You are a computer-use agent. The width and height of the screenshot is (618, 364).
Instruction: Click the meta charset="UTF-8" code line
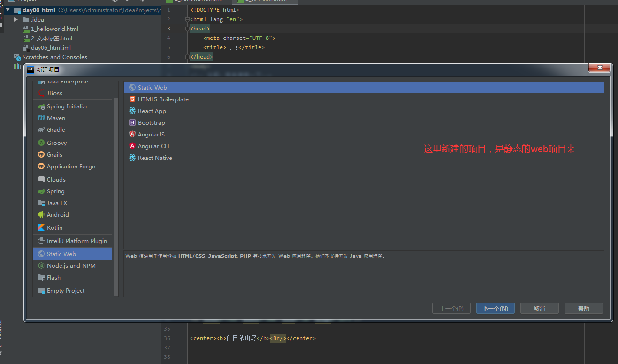(239, 38)
